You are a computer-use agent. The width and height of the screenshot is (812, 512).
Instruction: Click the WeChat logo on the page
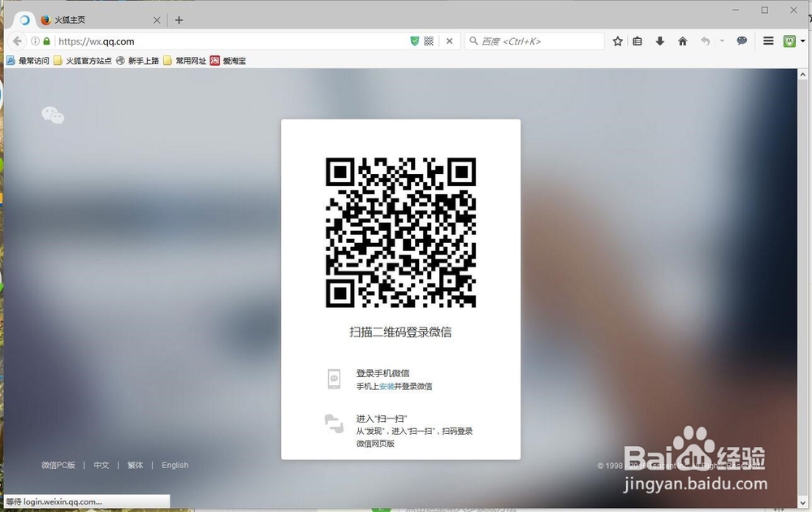[x=52, y=115]
